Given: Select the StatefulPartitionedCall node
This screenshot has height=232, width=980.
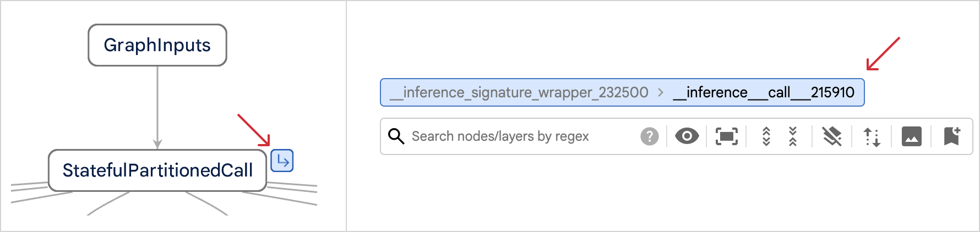Looking at the screenshot, I should click(157, 170).
